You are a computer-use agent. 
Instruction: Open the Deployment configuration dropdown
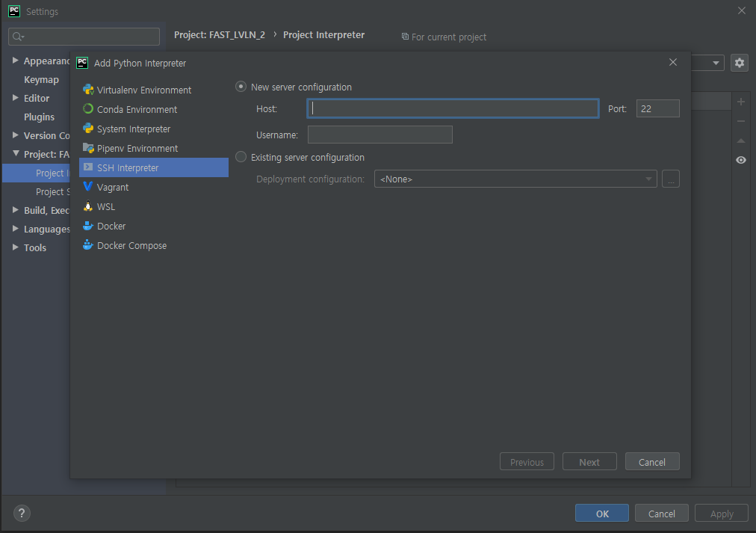515,179
